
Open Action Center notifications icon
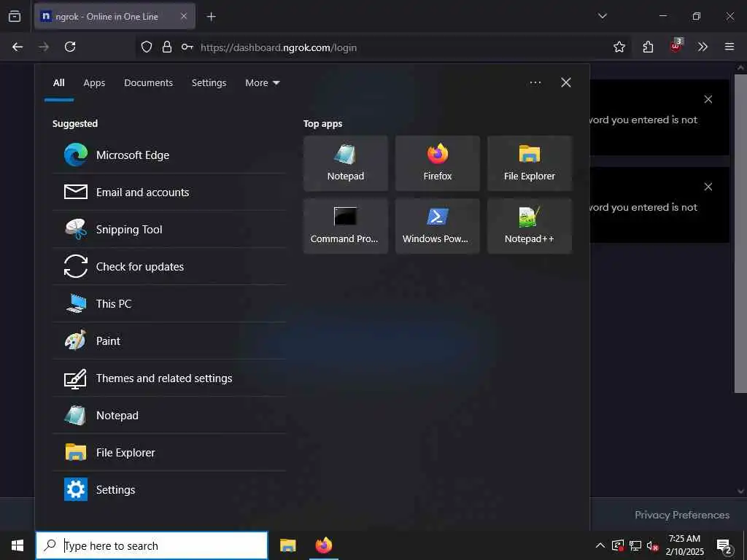pyautogui.click(x=724, y=546)
